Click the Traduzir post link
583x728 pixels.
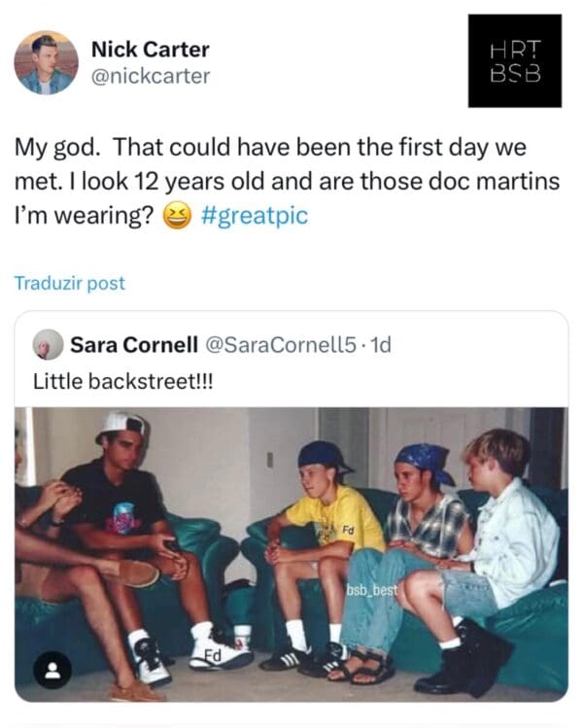coord(70,283)
